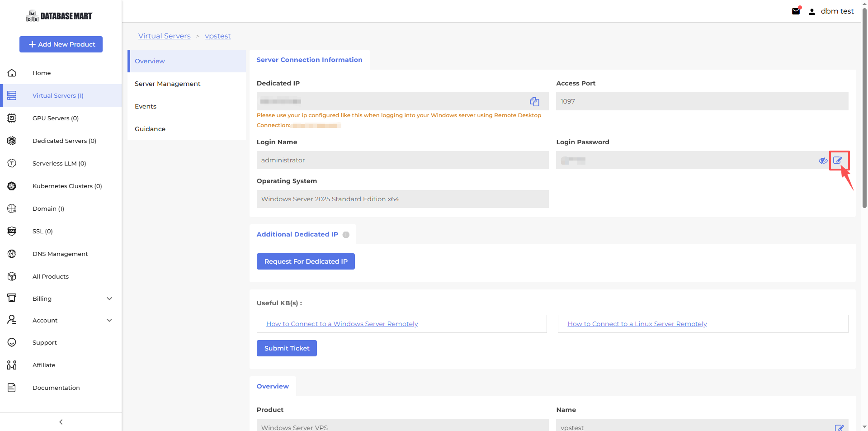This screenshot has width=868, height=431.
Task: Open Serverless LLM (0) menu item
Action: (x=61, y=163)
